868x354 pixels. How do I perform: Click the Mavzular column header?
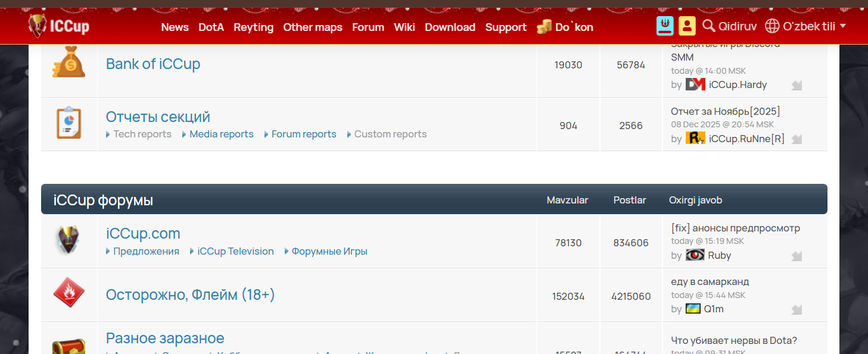pos(567,200)
